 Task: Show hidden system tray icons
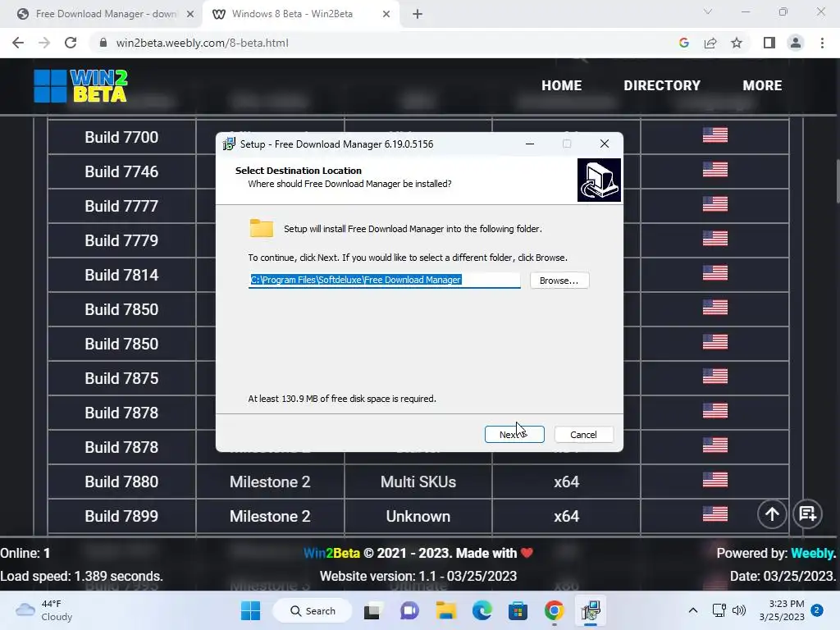click(692, 610)
